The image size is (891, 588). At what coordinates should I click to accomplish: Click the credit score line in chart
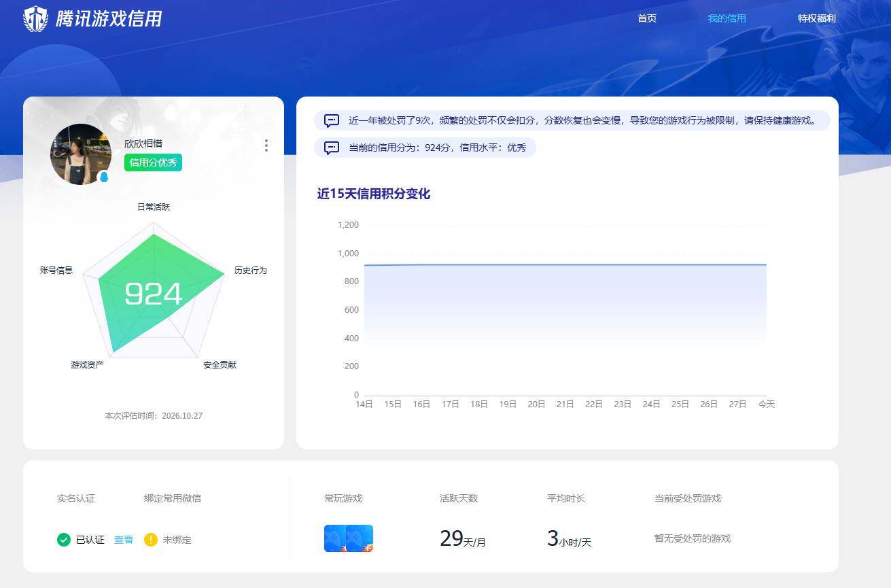click(x=565, y=264)
